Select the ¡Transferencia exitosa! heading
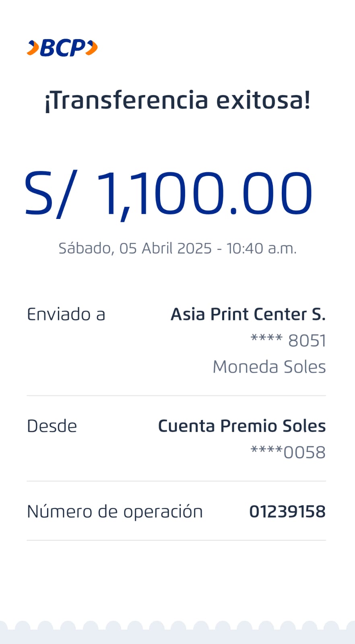Screen dimensions: 355x644 point(177,100)
